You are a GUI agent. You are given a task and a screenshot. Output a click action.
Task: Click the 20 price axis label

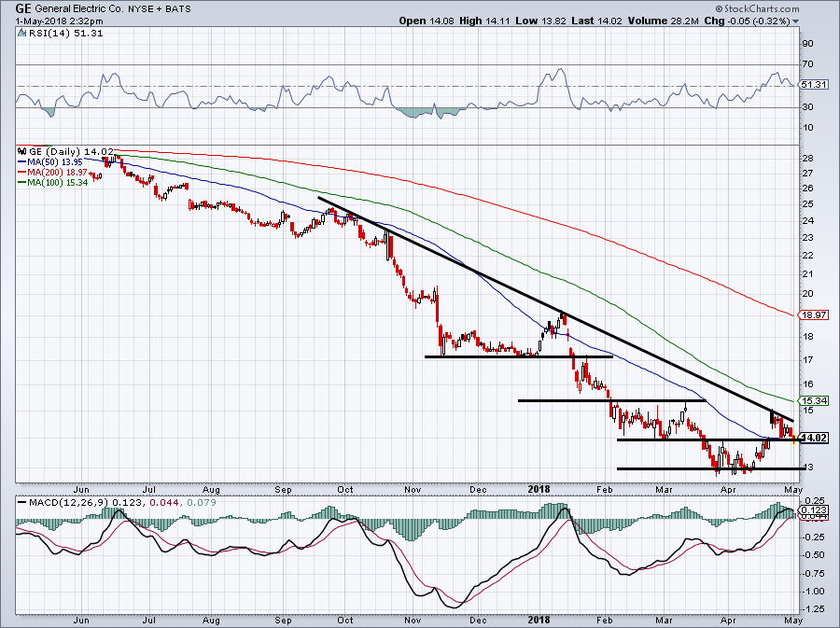(x=808, y=293)
